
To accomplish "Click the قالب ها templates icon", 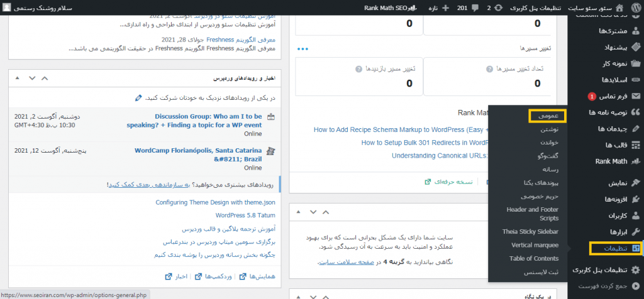I will 635,145.
